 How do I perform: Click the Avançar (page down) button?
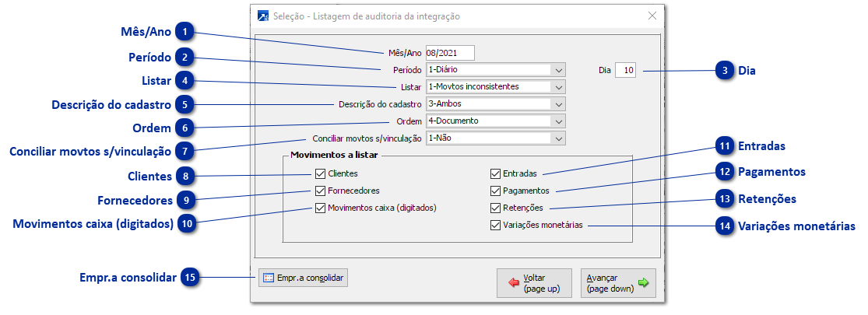click(618, 283)
